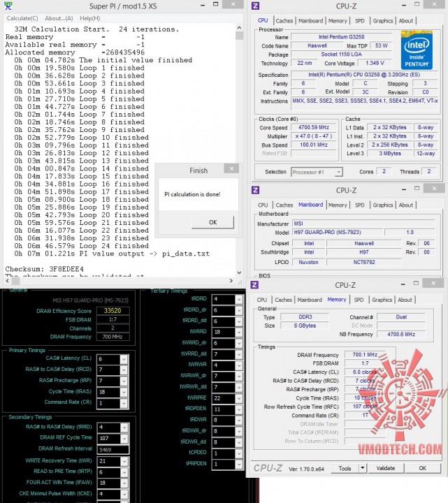Viewport: 448px width, 503px height.
Task: Expand the Cycle Time (tRAS) dropdown
Action: point(124,393)
